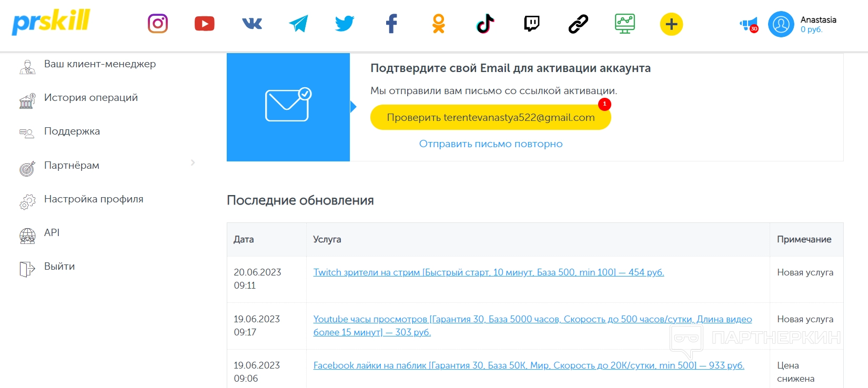The width and height of the screenshot is (868, 388).
Task: Open the Instagram services icon
Action: [x=158, y=24]
